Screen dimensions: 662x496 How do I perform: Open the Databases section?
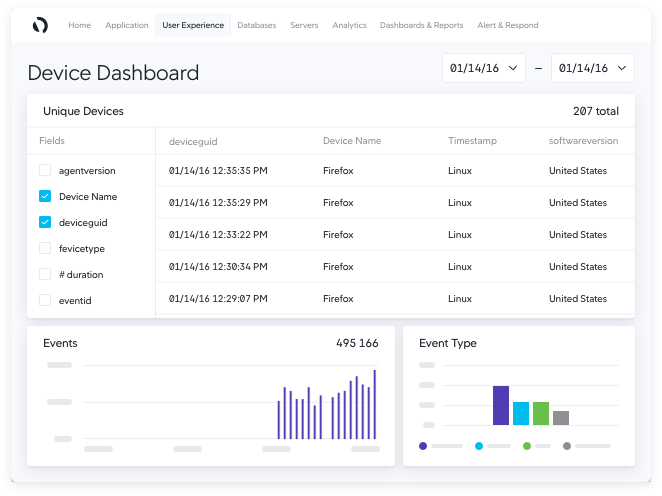pos(257,25)
